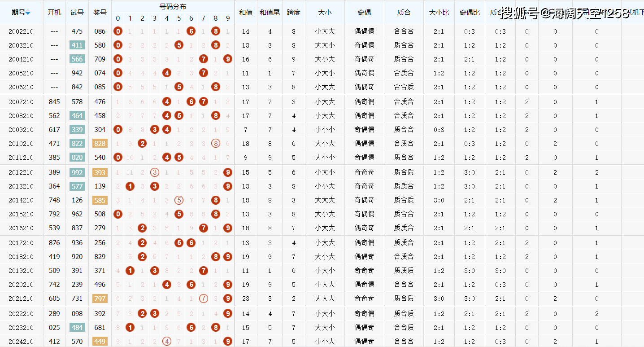Select period number 2002210
Image resolution: width=644 pixels, height=347 pixels.
coord(21,31)
